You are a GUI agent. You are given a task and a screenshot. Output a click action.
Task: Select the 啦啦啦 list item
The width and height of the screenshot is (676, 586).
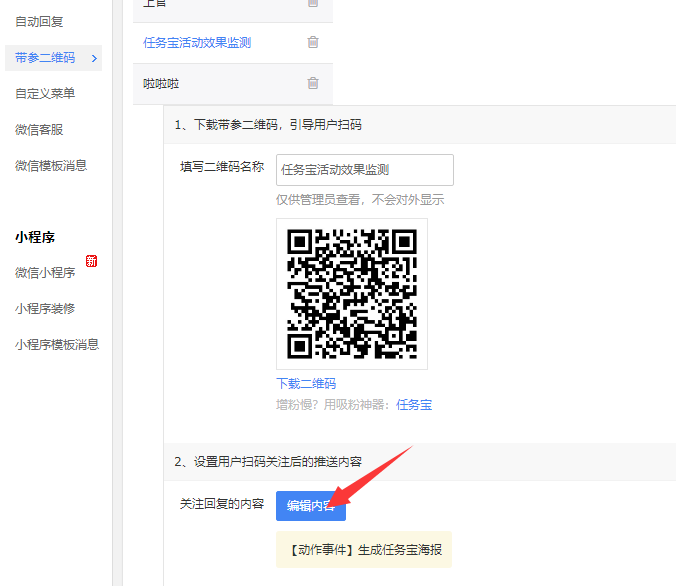pyautogui.click(x=233, y=84)
